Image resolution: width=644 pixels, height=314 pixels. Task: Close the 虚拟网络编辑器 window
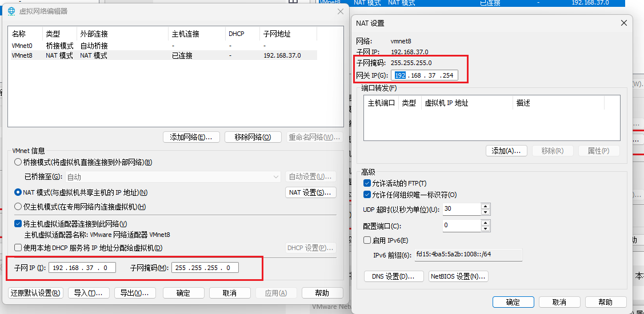point(341,11)
